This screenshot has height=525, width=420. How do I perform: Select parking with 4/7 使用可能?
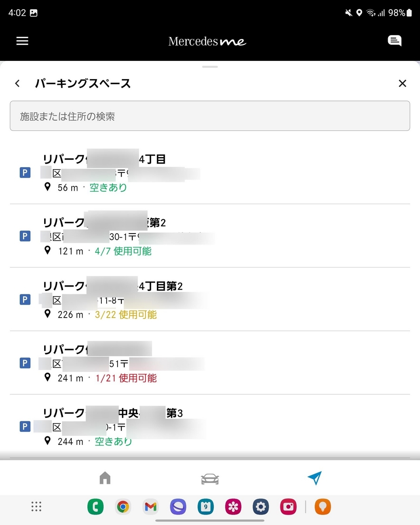(210, 236)
